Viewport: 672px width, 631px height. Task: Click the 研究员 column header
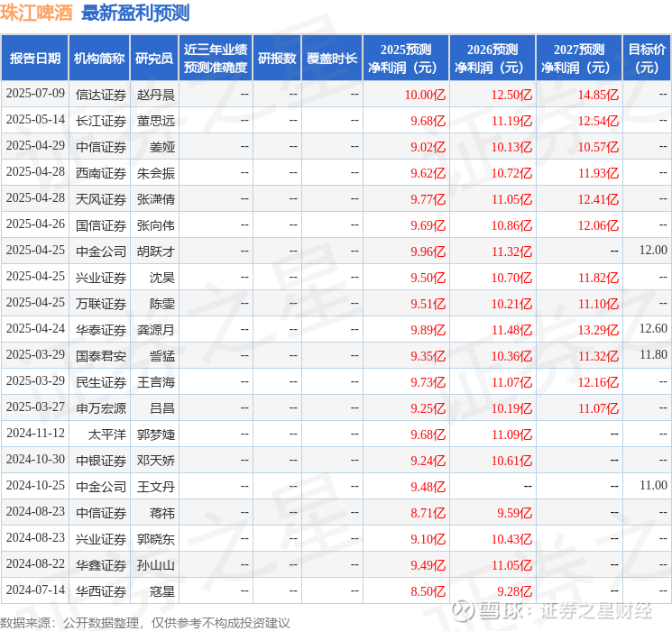154,59
